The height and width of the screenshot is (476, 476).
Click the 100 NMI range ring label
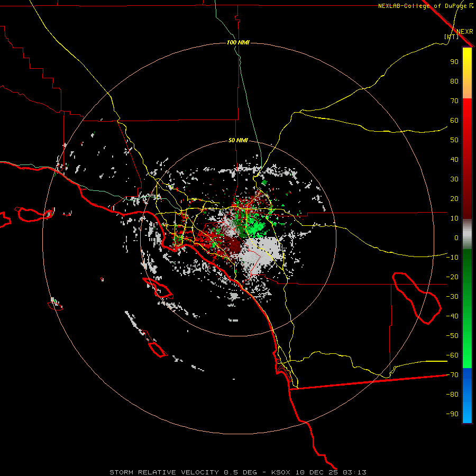point(238,42)
